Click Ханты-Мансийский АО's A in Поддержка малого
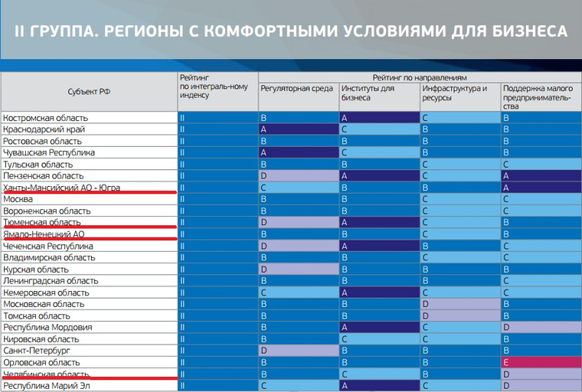Screen dimensions: 582x392 coord(541,188)
